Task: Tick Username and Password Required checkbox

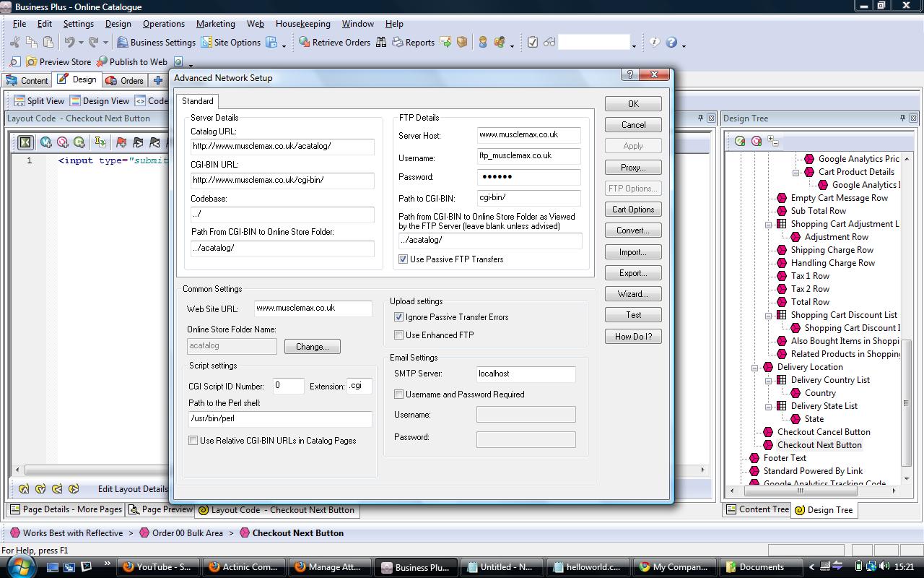Action: [398, 394]
